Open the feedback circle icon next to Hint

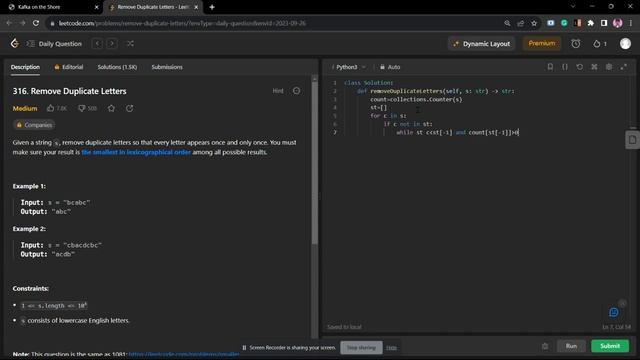pyautogui.click(x=296, y=91)
